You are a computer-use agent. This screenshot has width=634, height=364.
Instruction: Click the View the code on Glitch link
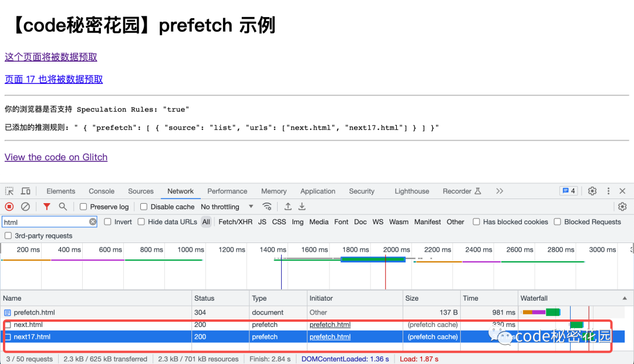[56, 157]
